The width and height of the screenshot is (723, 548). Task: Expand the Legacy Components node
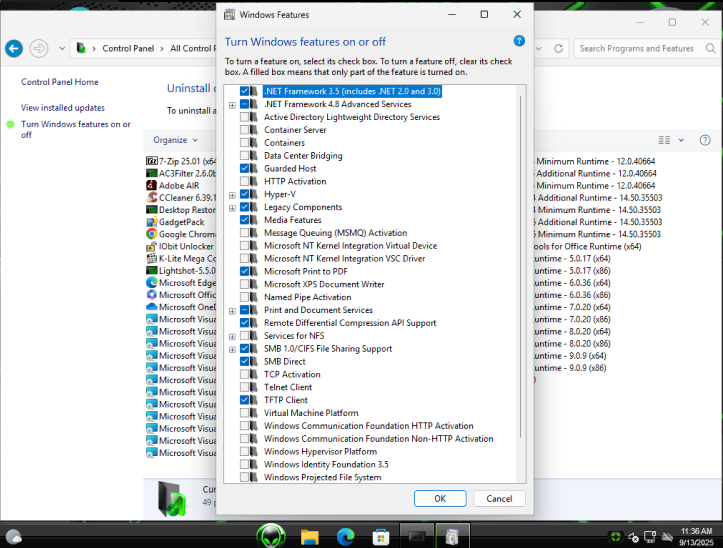click(x=232, y=208)
